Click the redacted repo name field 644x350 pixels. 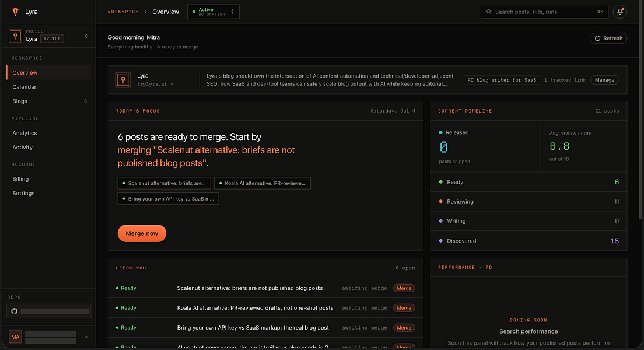click(x=55, y=311)
